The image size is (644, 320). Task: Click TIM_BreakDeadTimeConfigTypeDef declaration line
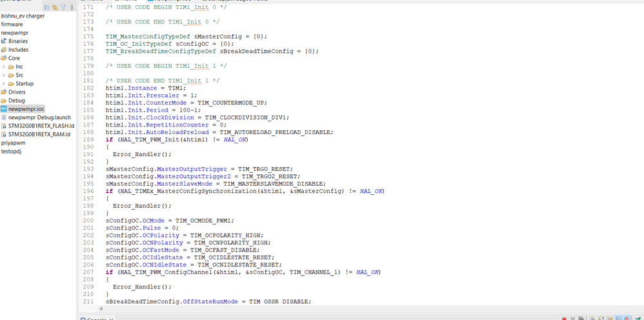pyautogui.click(x=212, y=51)
